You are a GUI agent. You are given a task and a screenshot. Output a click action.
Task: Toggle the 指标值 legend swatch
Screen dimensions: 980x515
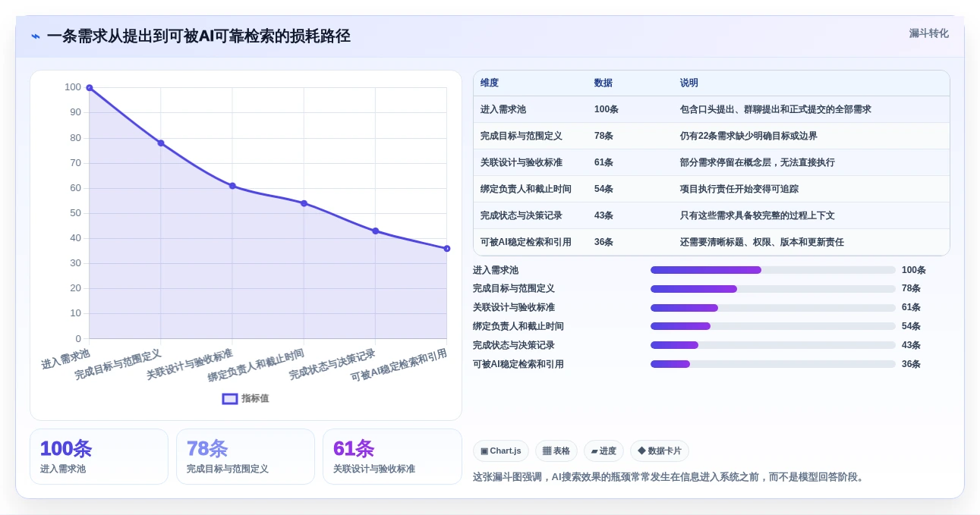click(230, 398)
